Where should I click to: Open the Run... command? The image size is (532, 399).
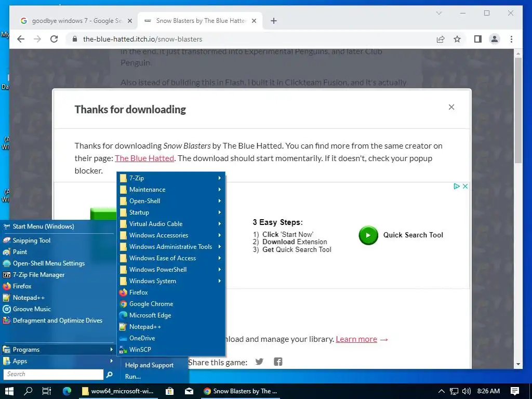133,377
